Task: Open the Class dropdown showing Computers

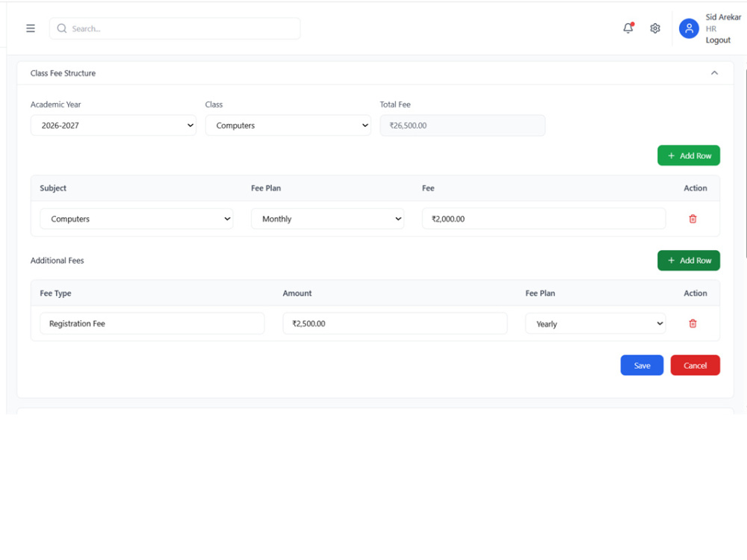Action: [x=288, y=125]
